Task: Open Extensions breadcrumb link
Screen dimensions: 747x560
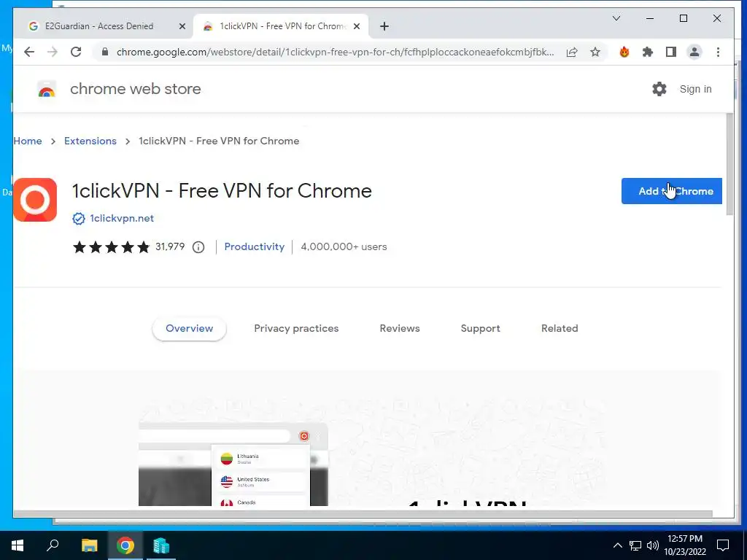Action: [x=90, y=141]
